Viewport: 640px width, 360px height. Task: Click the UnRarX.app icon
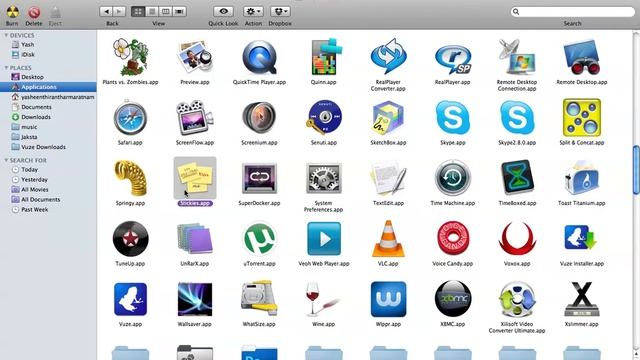tap(195, 239)
